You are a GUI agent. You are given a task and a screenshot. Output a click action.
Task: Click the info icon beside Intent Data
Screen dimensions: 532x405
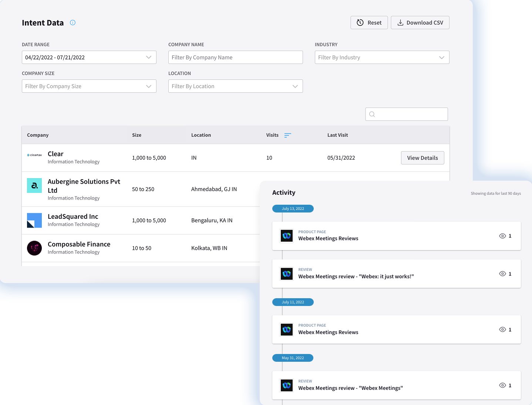point(73,23)
